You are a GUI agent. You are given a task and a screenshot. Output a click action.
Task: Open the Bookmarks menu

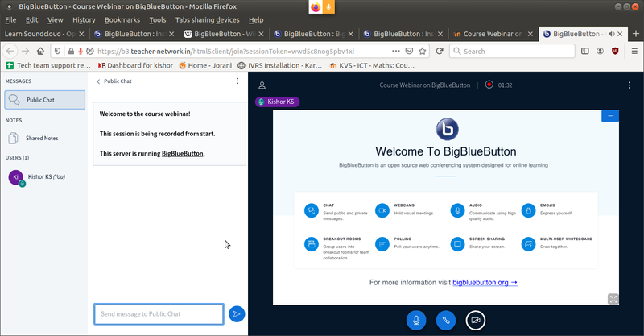pos(122,19)
